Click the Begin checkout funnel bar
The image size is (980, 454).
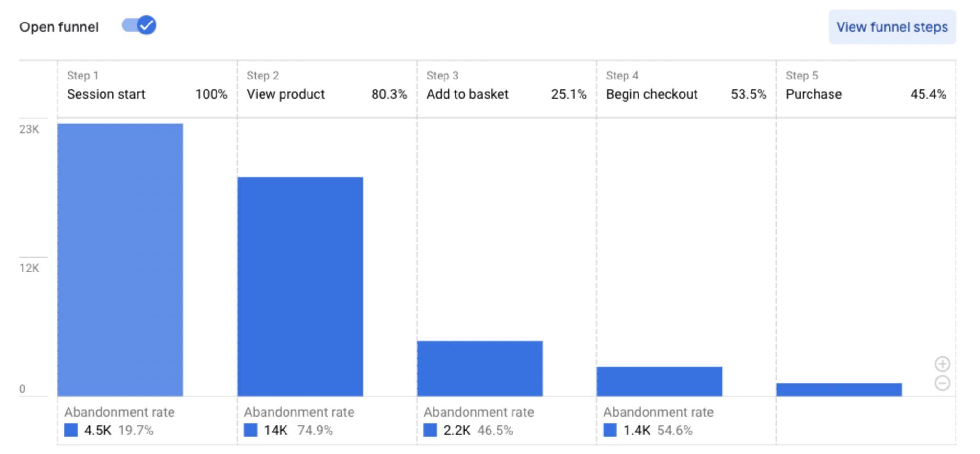[659, 381]
